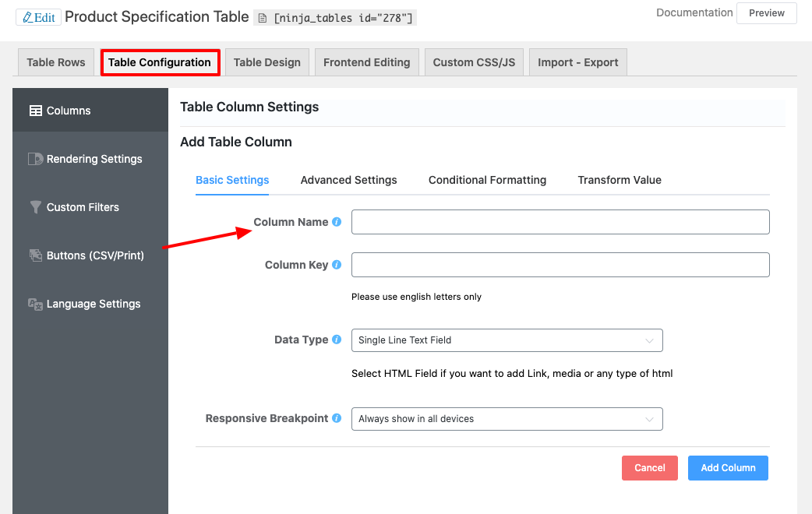The width and height of the screenshot is (812, 514).
Task: Switch to the Conditional Formatting tab
Action: coord(486,180)
